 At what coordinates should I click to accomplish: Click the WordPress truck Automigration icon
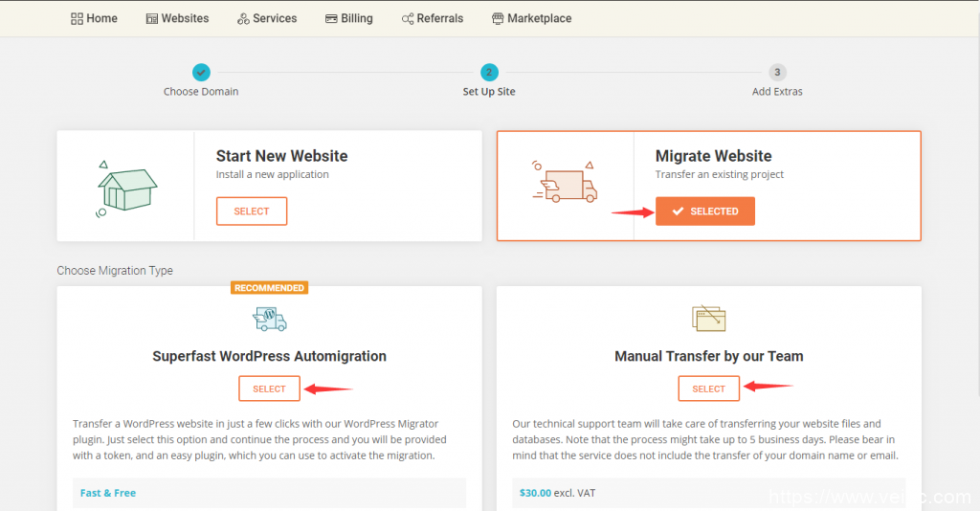[269, 319]
